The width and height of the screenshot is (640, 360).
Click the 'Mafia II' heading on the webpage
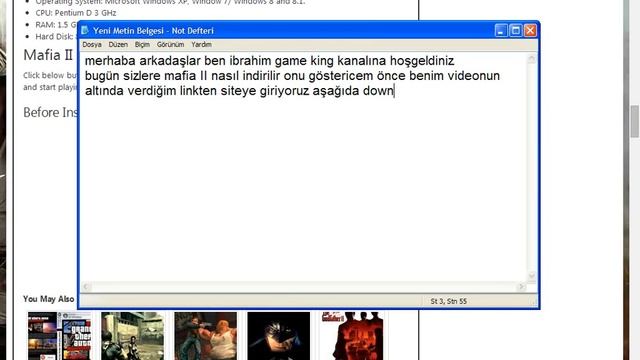click(48, 55)
